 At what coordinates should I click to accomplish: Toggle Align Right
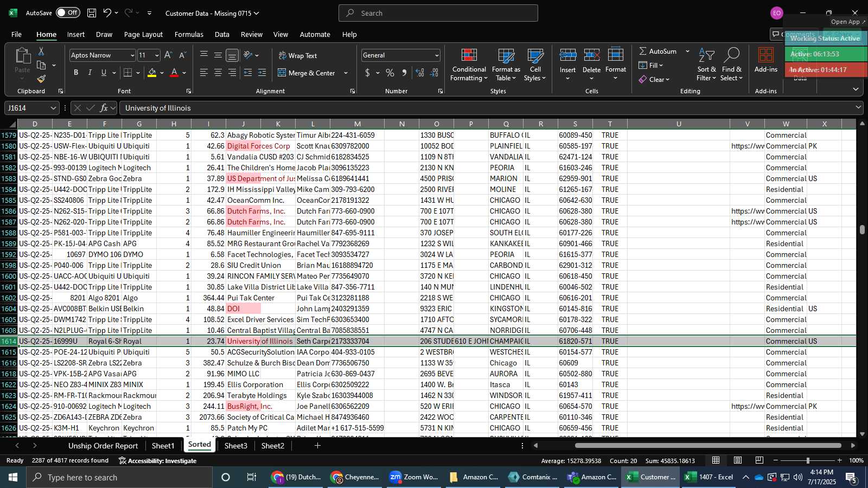[232, 73]
